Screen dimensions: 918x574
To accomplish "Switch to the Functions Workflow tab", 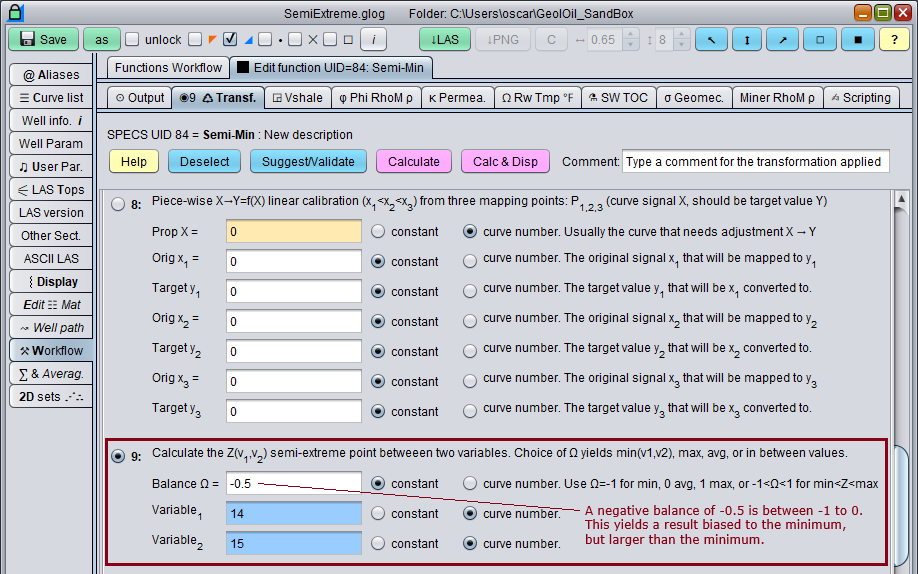I will click(x=168, y=68).
